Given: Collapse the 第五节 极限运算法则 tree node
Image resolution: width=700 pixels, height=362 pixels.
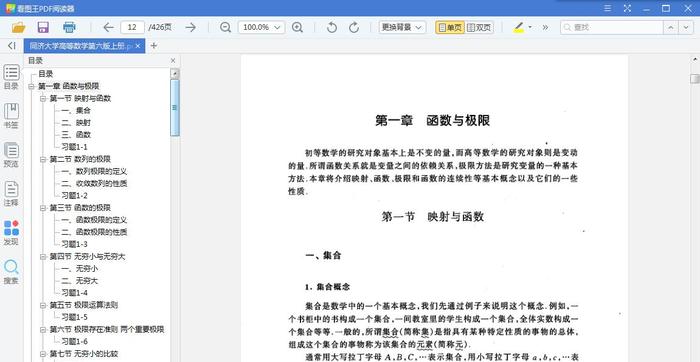Looking at the screenshot, I should coord(43,305).
